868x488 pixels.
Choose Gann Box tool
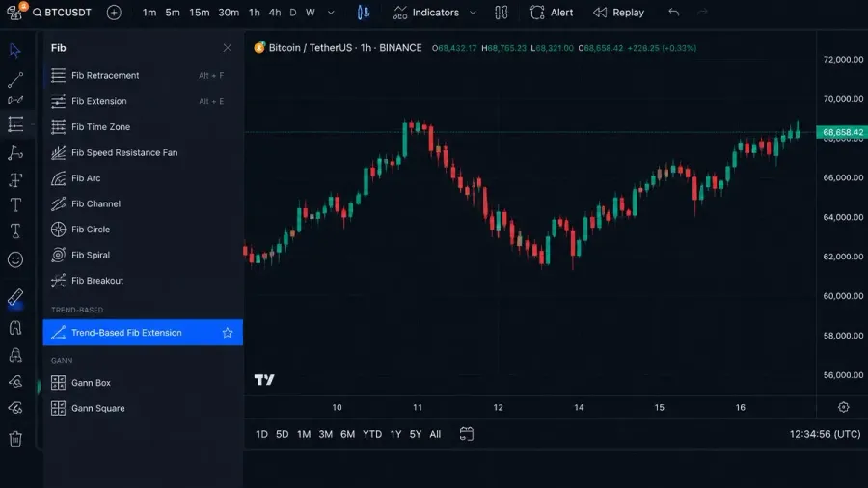click(x=143, y=382)
